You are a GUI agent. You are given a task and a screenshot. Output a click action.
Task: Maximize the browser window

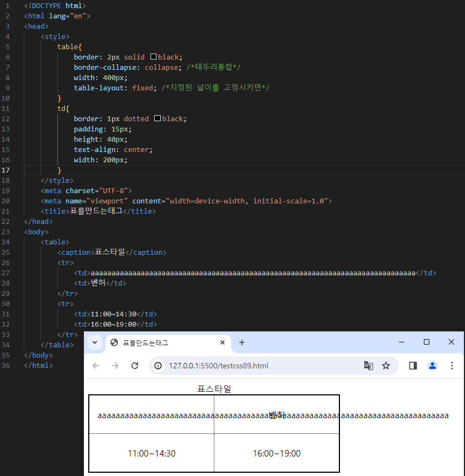[x=427, y=342]
